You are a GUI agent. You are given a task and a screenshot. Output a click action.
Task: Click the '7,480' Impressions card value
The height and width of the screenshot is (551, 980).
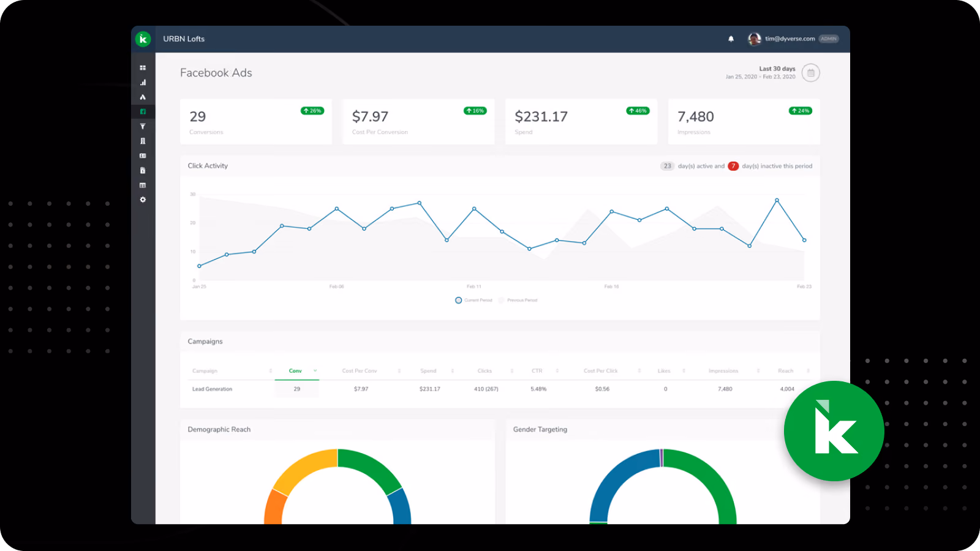click(x=696, y=116)
